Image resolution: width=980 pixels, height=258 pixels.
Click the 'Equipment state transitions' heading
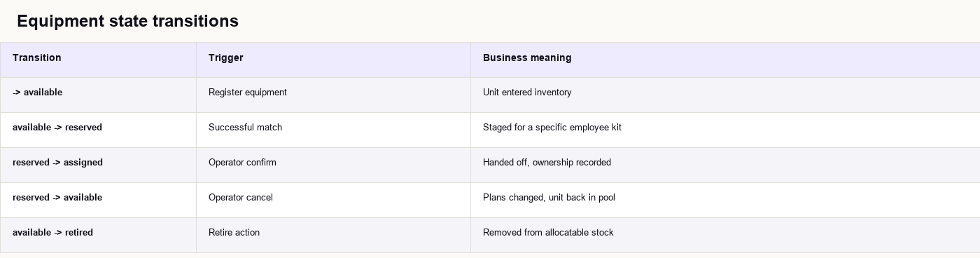(x=127, y=21)
